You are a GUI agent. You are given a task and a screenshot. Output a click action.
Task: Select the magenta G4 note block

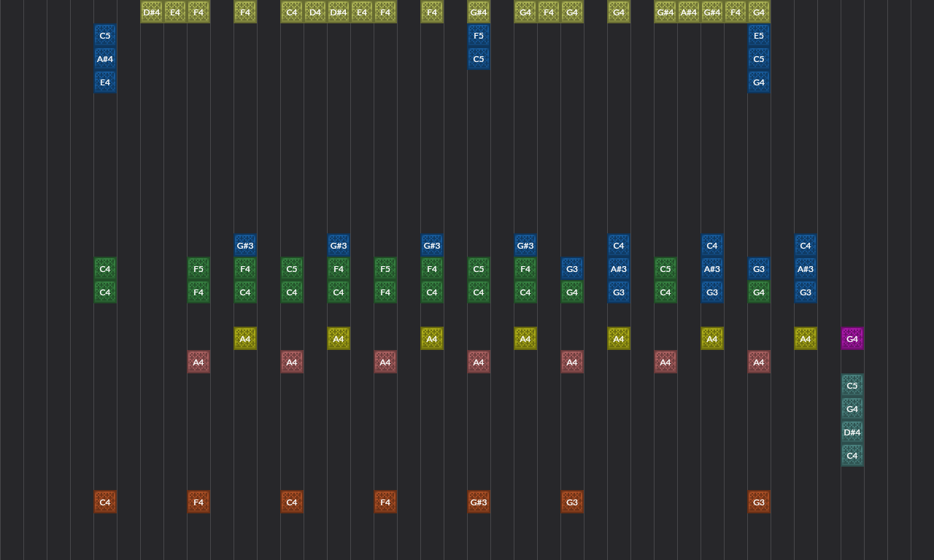click(x=852, y=338)
